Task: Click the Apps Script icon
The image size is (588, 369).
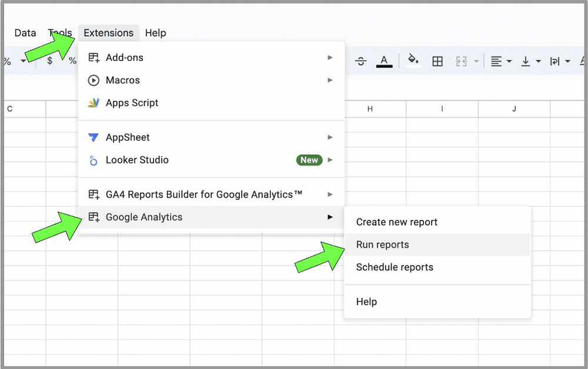Action: (94, 102)
